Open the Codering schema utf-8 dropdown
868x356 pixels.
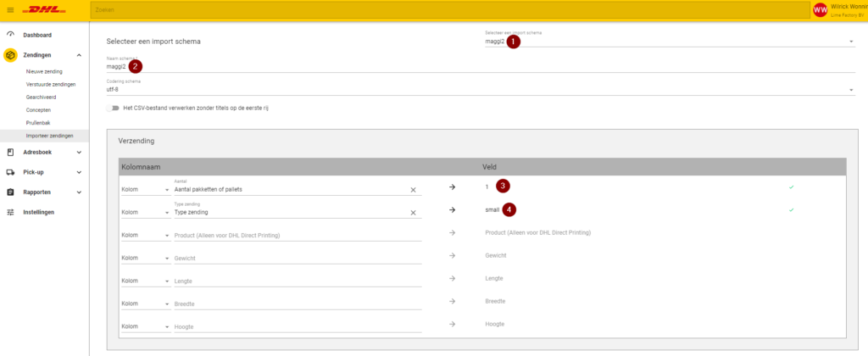pyautogui.click(x=850, y=90)
